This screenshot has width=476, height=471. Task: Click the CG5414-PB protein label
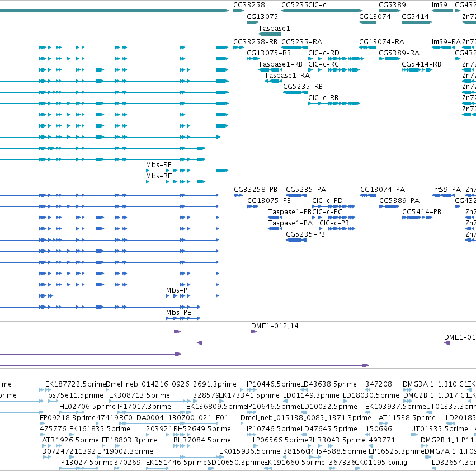tap(421, 211)
